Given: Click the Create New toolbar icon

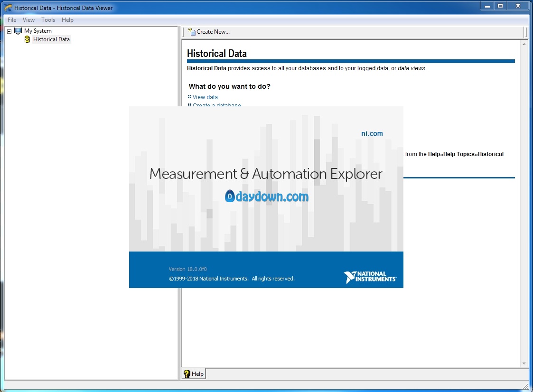Looking at the screenshot, I should coord(192,32).
